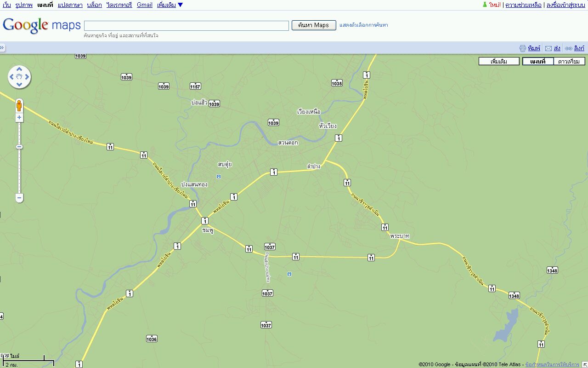The width and height of the screenshot is (588, 368).
Task: Click the green flask labs icon
Action: tap(484, 5)
